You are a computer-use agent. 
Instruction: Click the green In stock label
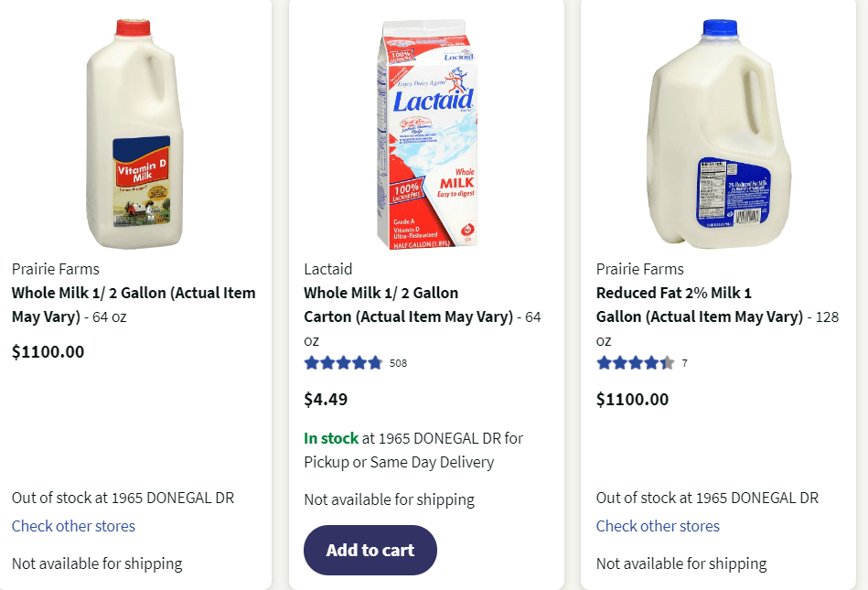coord(331,438)
